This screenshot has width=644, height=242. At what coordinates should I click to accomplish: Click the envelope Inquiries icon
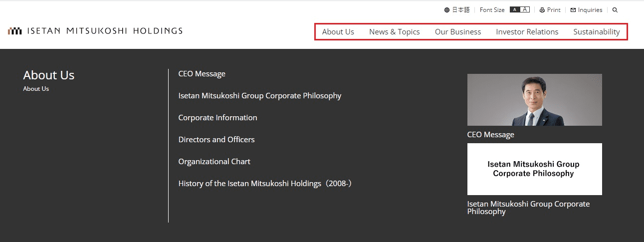[x=573, y=10]
